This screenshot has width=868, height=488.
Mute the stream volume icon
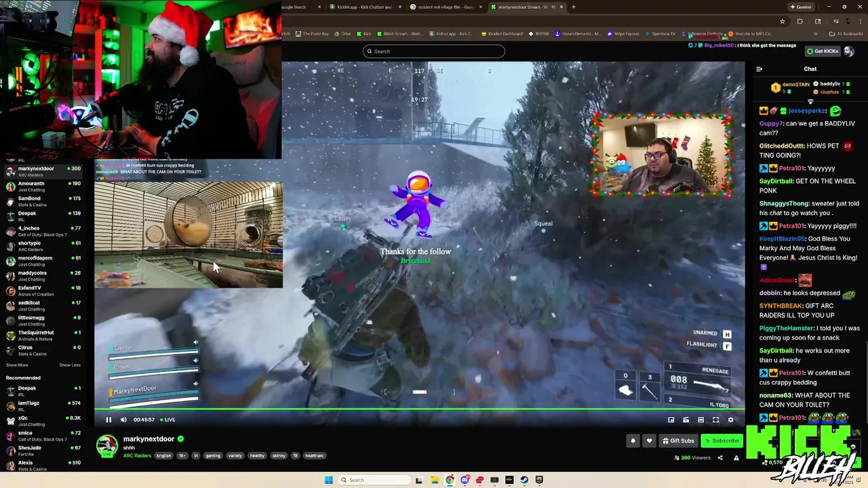123,420
